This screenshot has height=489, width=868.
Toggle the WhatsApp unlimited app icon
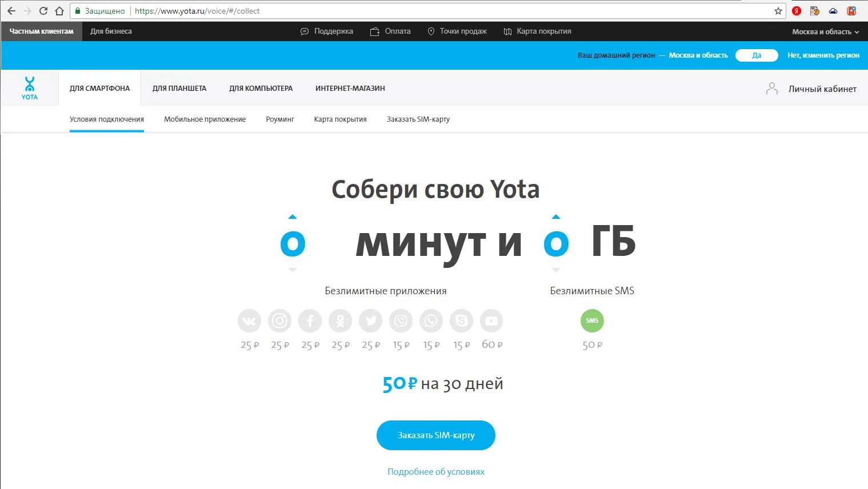pos(431,320)
